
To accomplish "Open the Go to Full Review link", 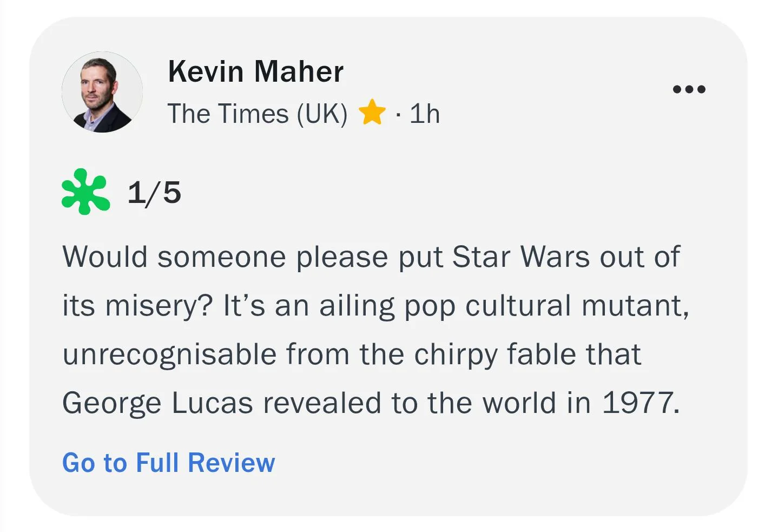I will coord(169,463).
